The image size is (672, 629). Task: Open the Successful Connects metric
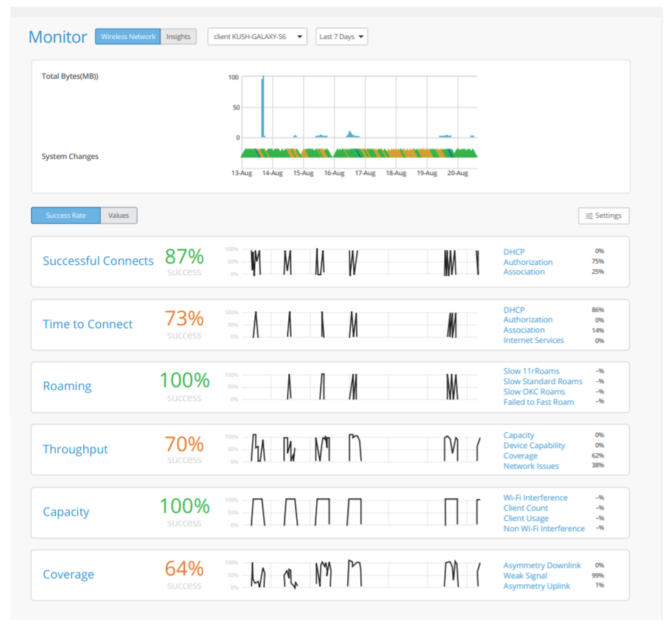pyautogui.click(x=98, y=260)
